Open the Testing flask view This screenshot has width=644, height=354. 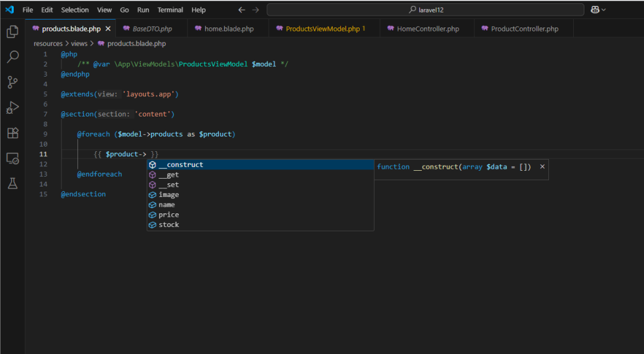point(12,183)
